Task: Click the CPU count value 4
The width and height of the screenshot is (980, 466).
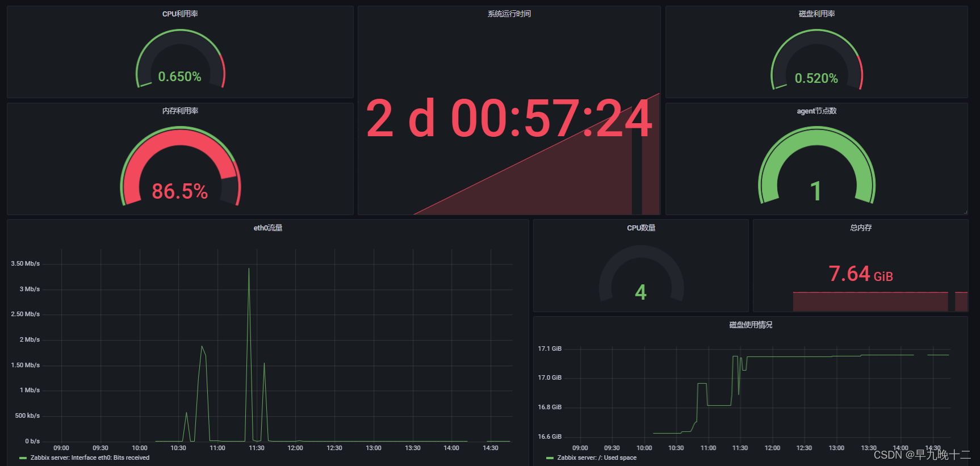Action: click(x=640, y=292)
